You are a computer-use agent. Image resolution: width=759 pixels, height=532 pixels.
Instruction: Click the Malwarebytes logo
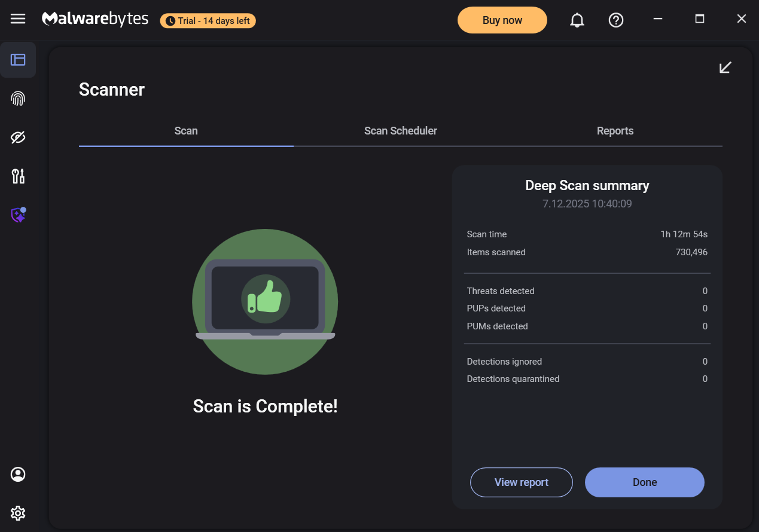pos(95,20)
